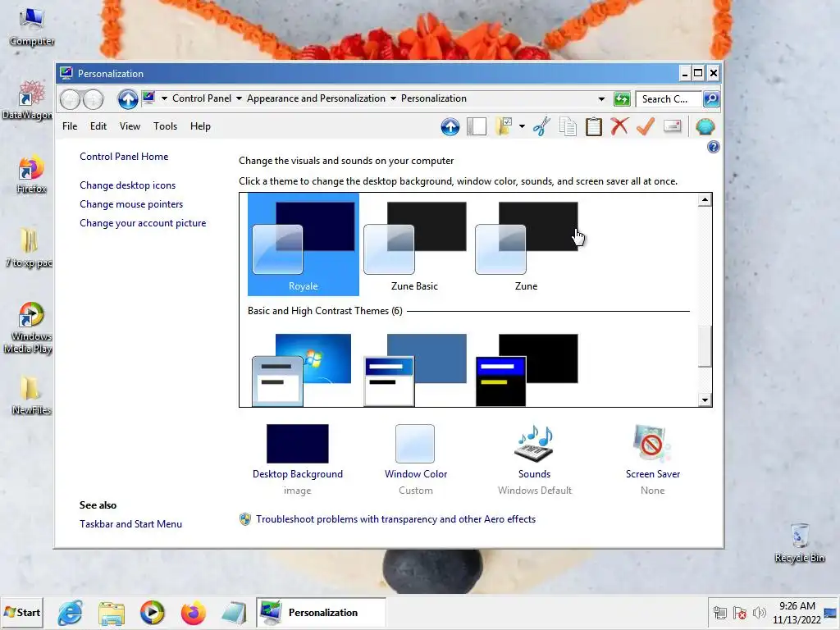This screenshot has width=840, height=630.
Task: Open the address bar history dropdown
Action: pyautogui.click(x=601, y=99)
